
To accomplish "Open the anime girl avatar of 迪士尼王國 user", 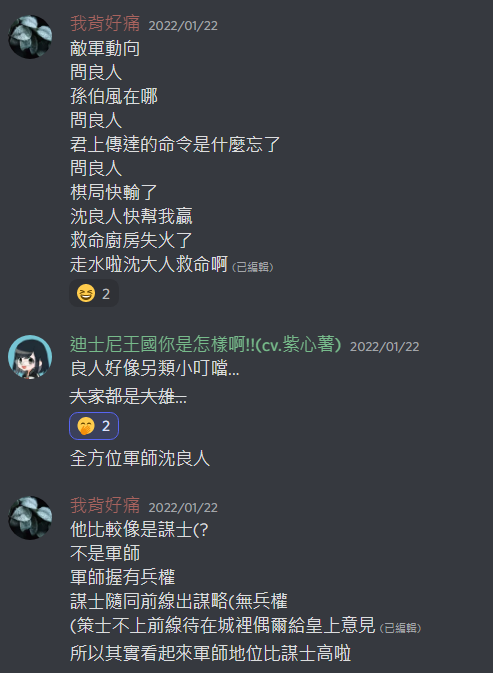I will coord(30,357).
